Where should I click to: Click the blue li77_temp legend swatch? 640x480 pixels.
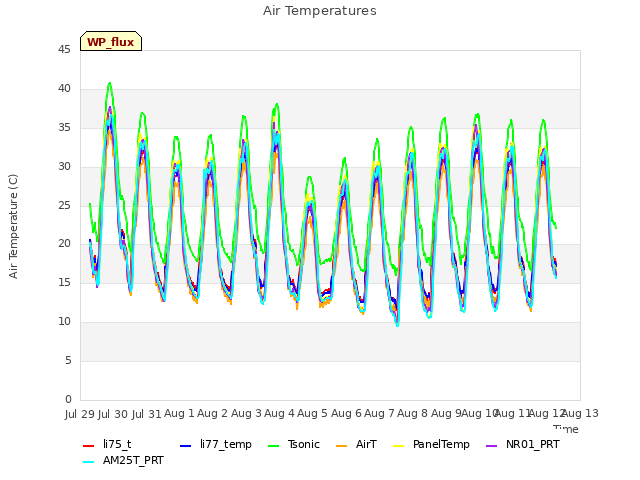pyautogui.click(x=185, y=446)
